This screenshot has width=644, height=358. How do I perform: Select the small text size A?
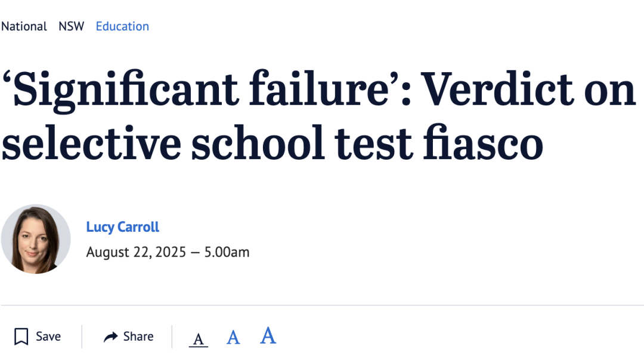point(199,339)
